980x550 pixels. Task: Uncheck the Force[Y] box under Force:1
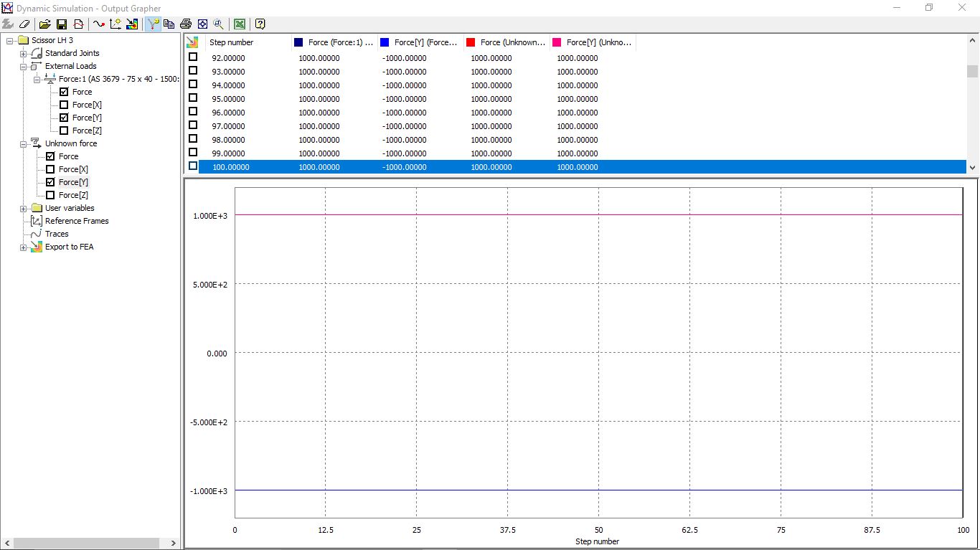pyautogui.click(x=63, y=118)
